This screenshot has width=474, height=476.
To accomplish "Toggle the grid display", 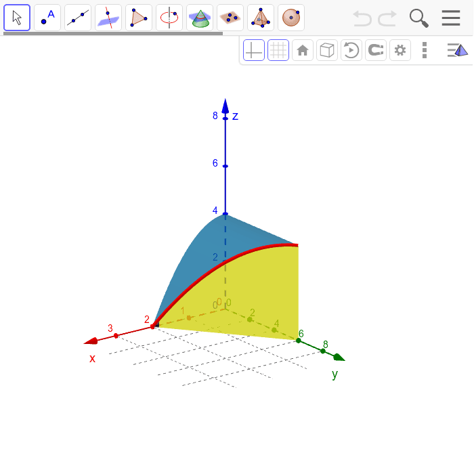I will 278,50.
